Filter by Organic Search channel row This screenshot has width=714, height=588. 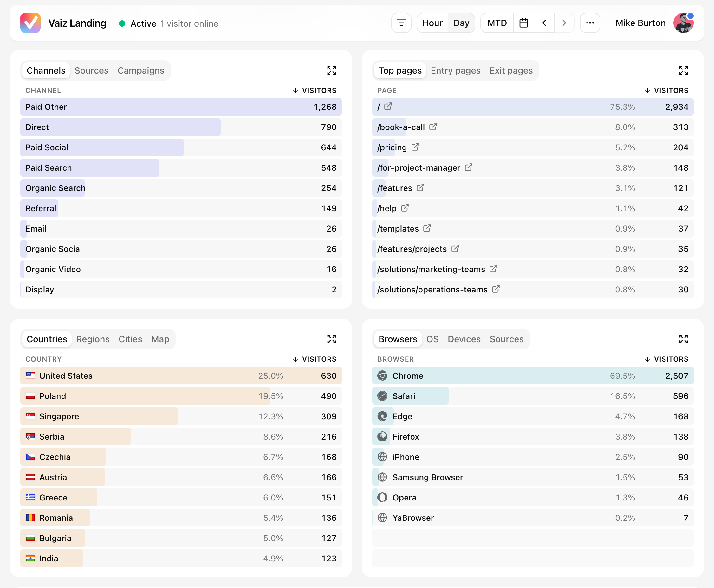pyautogui.click(x=181, y=188)
